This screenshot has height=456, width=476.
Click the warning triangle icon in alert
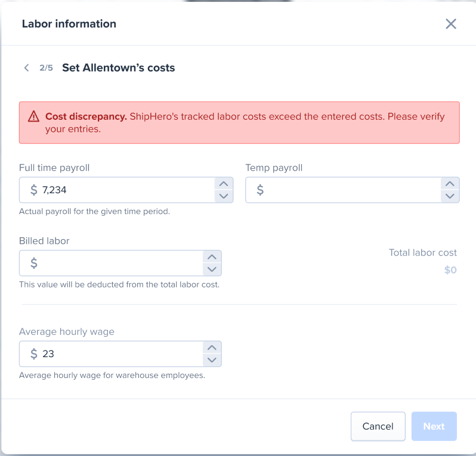33,116
